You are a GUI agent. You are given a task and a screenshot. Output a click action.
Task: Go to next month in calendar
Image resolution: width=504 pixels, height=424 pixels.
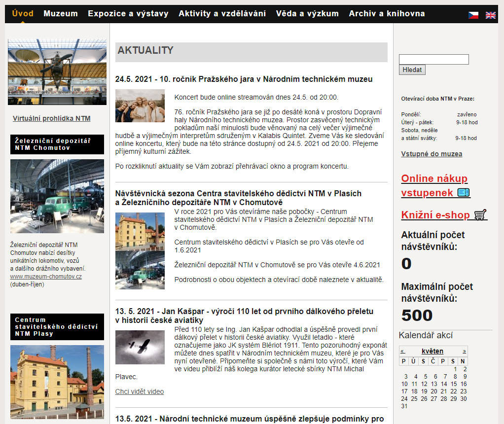[464, 352]
